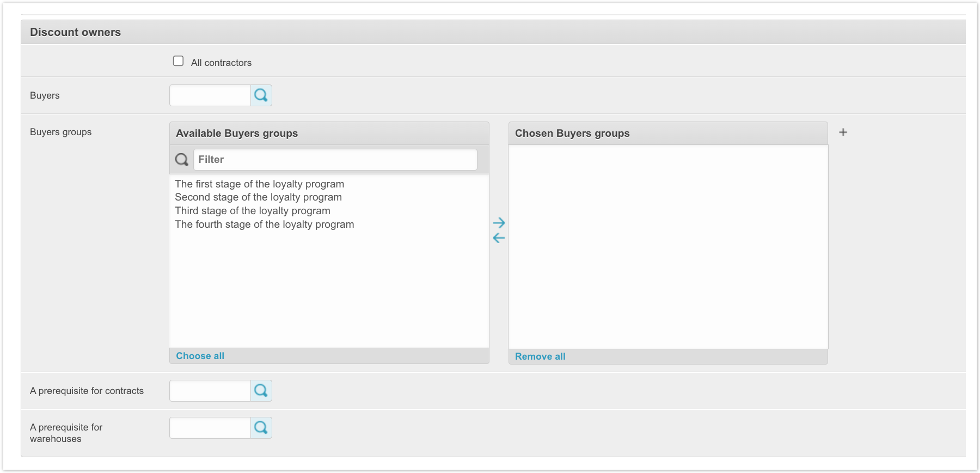The height and width of the screenshot is (473, 980).
Task: Click the warehouses prerequisite search icon
Action: tap(261, 428)
